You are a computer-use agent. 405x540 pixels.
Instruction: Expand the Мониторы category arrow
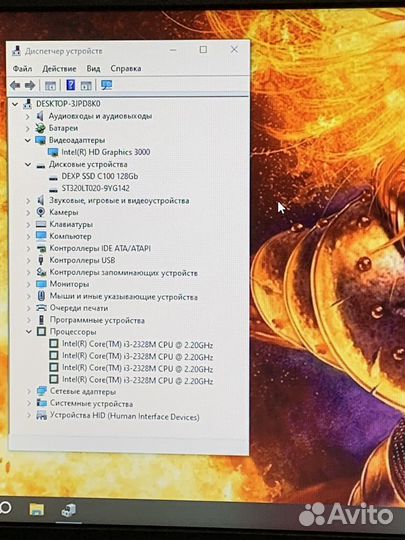point(29,284)
